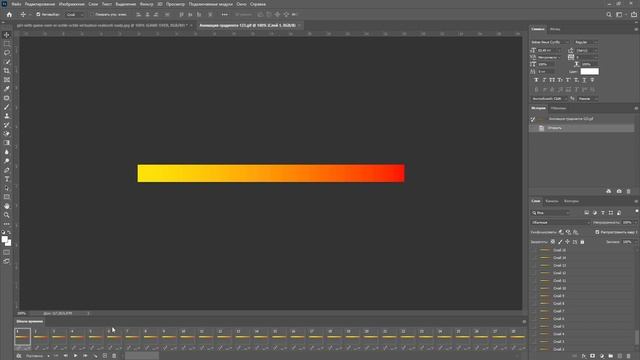
Task: Select the Eyedropper tool
Action: [x=7, y=89]
